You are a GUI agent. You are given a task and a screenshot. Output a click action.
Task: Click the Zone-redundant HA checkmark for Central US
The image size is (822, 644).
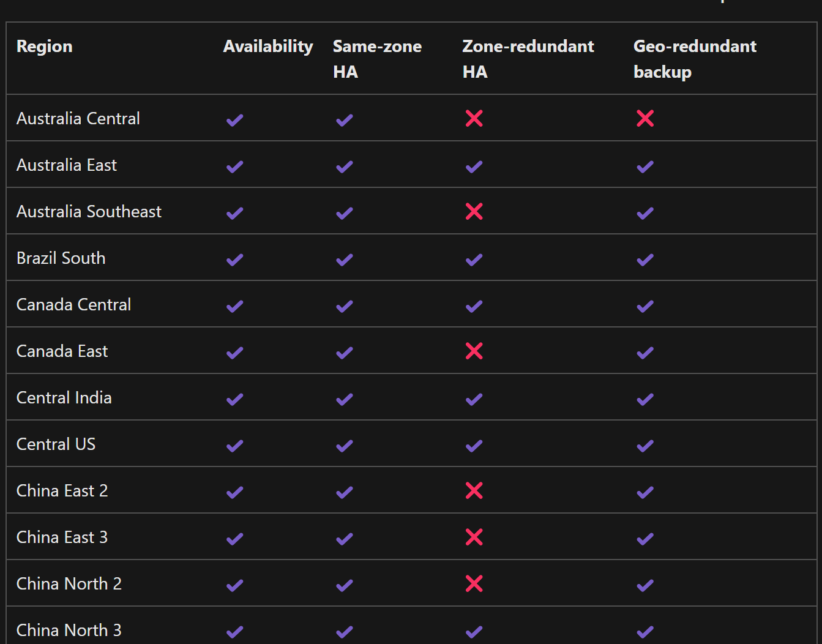[x=474, y=445]
